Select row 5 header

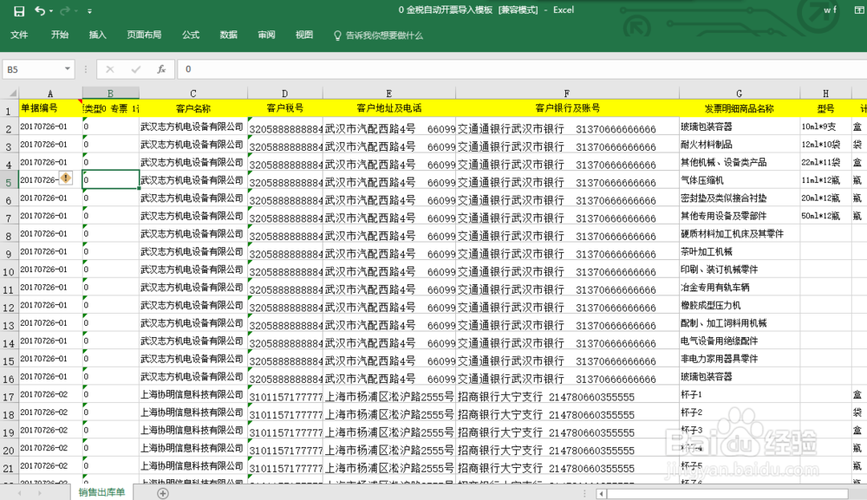click(x=9, y=181)
